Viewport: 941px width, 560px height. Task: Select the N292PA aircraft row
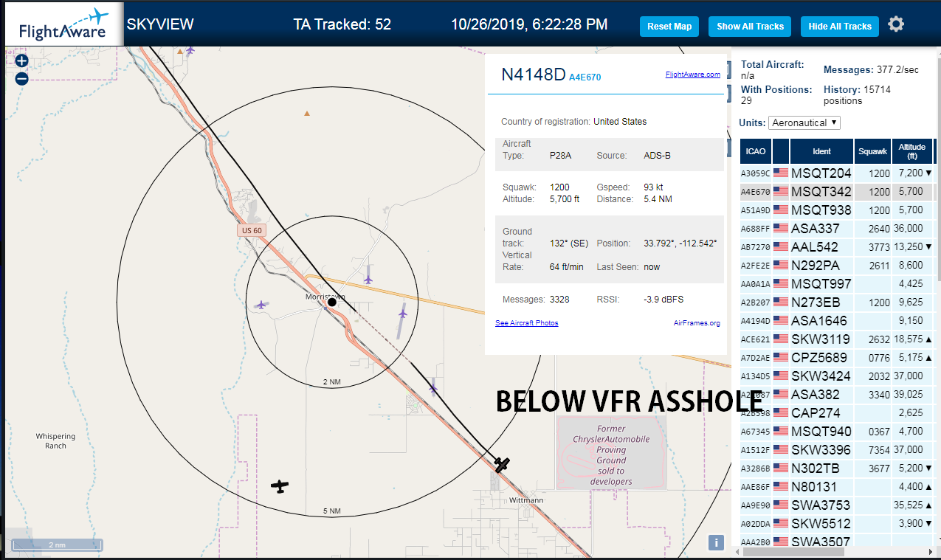click(837, 265)
